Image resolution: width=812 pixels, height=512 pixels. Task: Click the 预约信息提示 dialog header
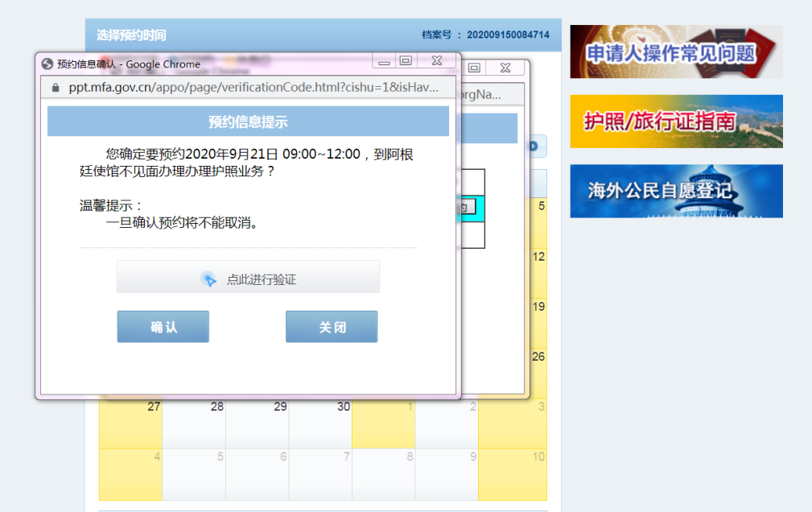(x=248, y=122)
